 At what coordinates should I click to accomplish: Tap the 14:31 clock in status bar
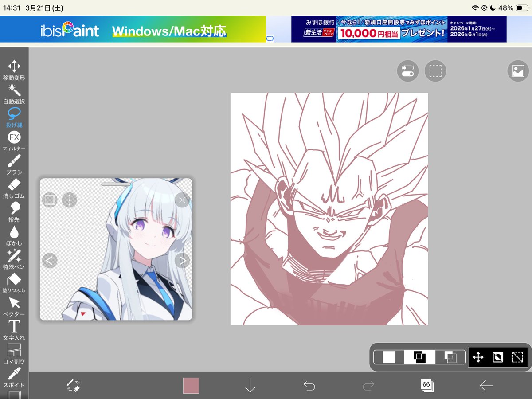[13, 8]
